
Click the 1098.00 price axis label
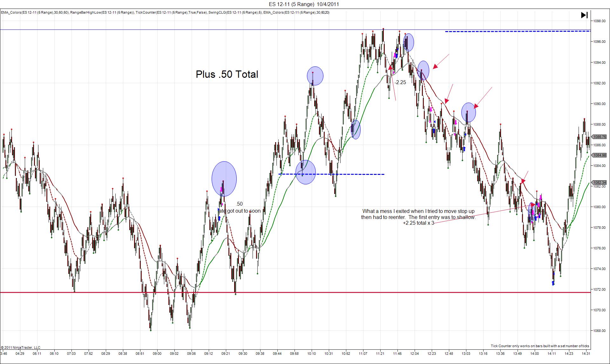(600, 21)
